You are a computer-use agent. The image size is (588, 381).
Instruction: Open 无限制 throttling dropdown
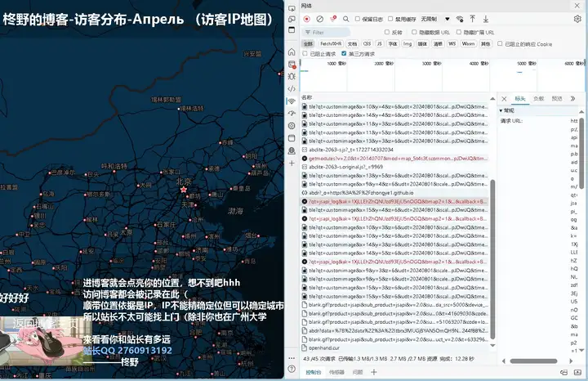click(x=434, y=19)
